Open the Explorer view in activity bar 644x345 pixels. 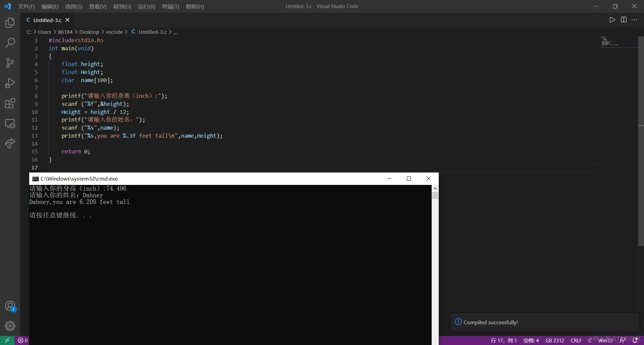click(x=10, y=23)
